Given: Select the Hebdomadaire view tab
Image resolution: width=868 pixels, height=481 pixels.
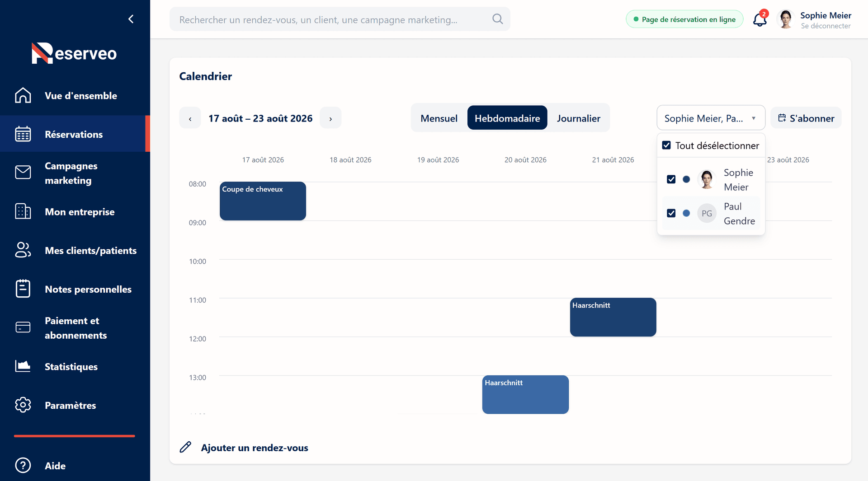Looking at the screenshot, I should 507,118.
